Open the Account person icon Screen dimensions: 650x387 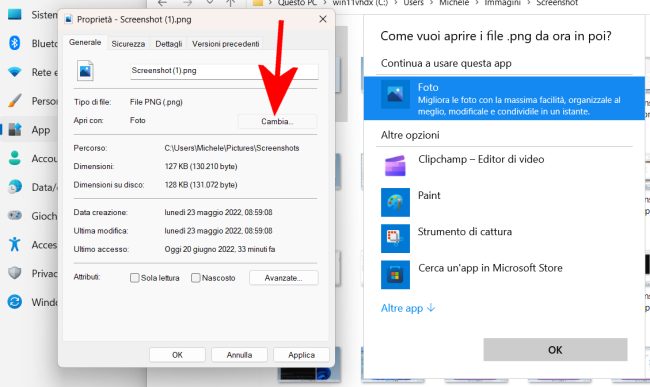(15, 158)
